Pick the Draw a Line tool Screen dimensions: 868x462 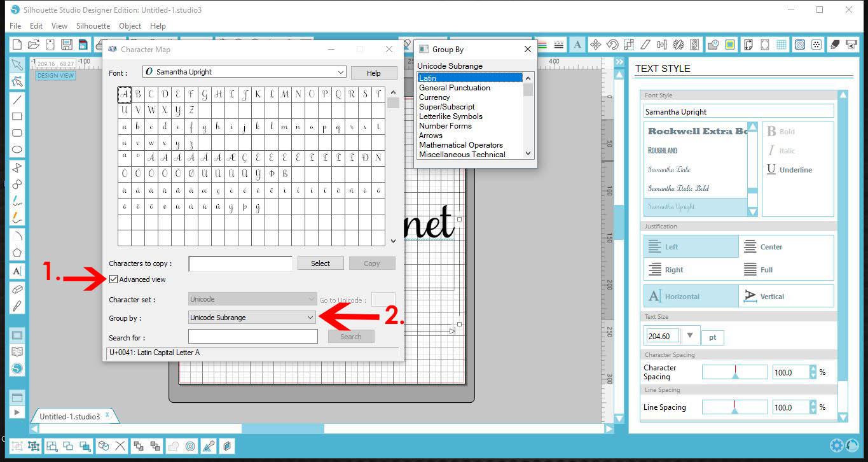coord(17,99)
